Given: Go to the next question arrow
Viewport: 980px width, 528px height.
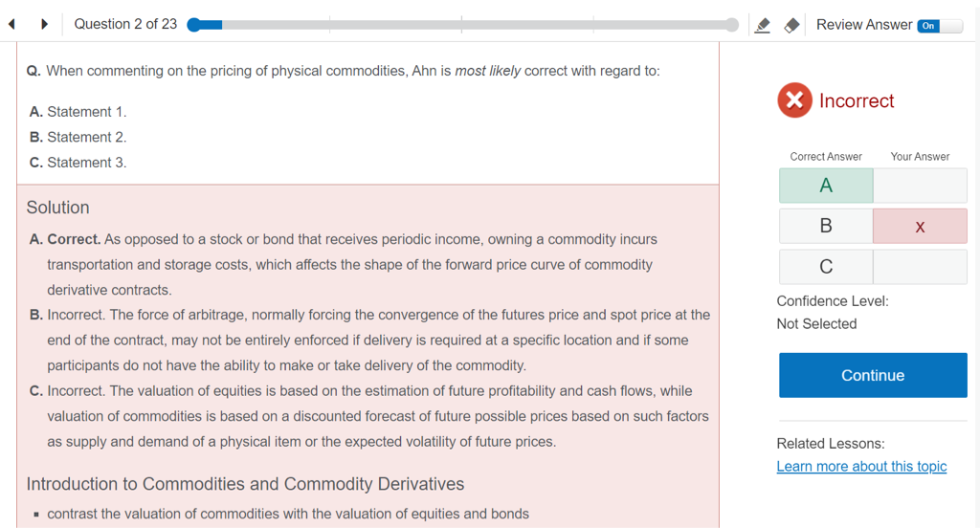Looking at the screenshot, I should pos(44,25).
